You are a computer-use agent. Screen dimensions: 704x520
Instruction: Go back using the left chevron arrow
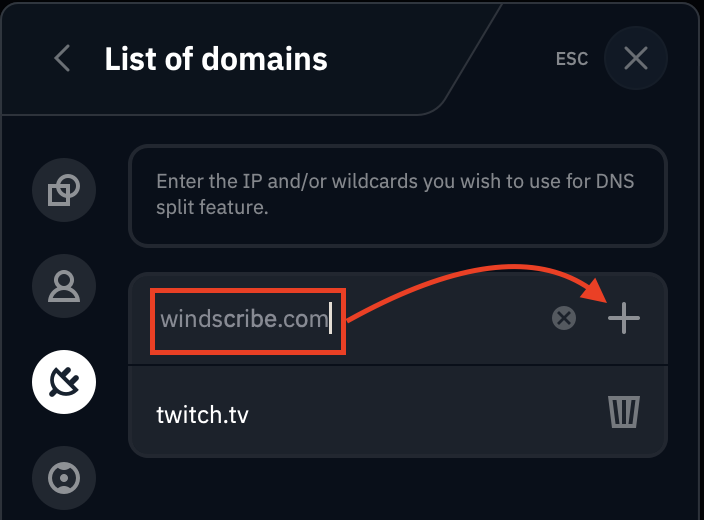tap(62, 59)
